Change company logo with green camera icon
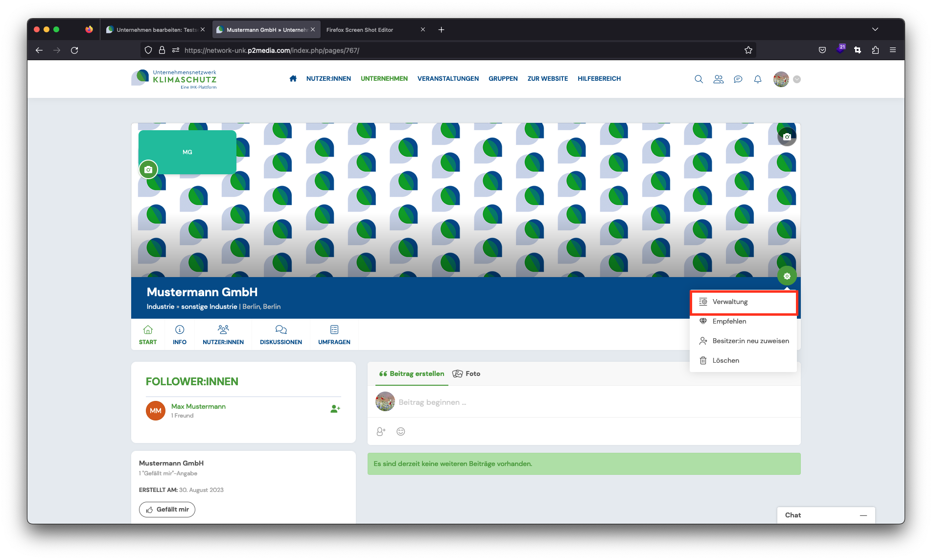This screenshot has height=560, width=932. tap(148, 169)
